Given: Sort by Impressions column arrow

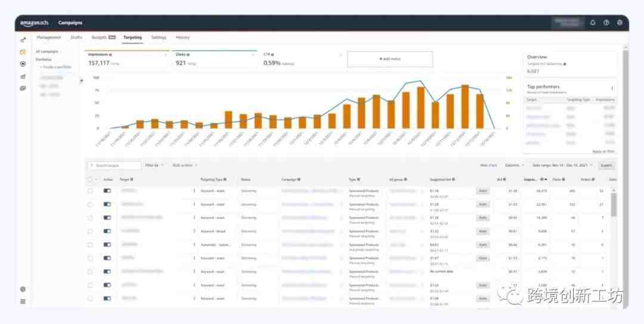Looking at the screenshot, I should pos(547,179).
